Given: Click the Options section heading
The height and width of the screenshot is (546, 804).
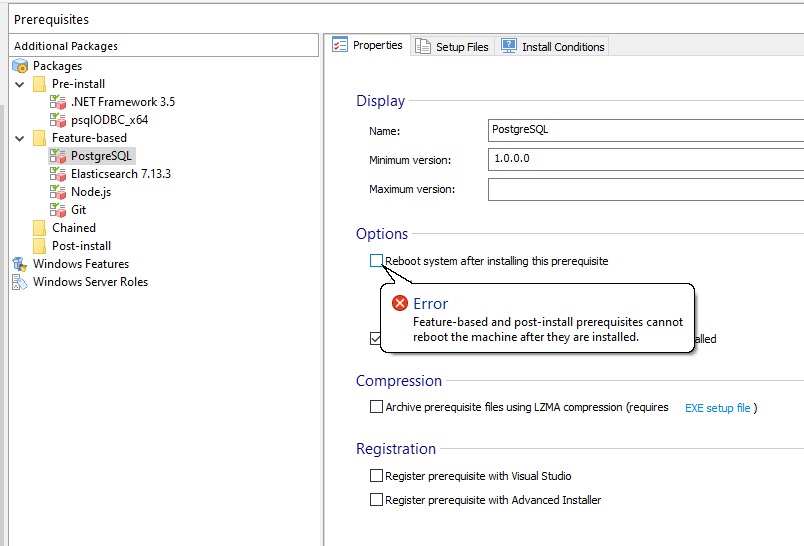Looking at the screenshot, I should click(x=382, y=234).
